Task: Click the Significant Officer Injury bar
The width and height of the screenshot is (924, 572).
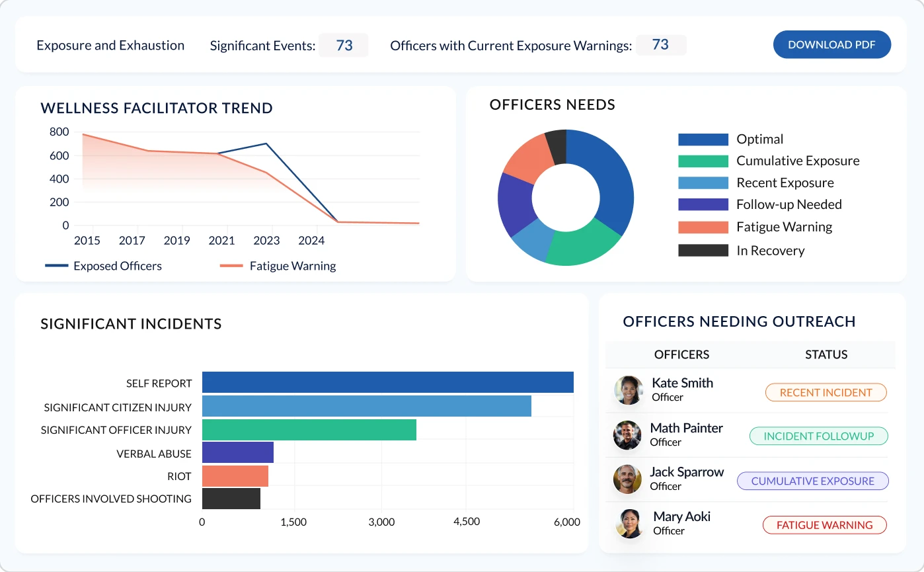Action: tap(309, 430)
